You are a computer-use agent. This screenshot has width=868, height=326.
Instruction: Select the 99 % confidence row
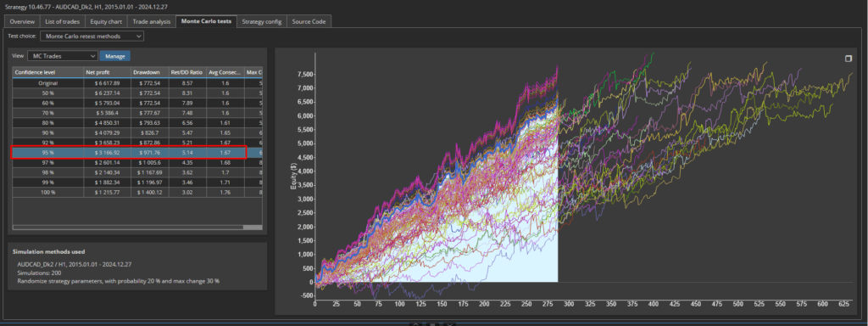click(x=137, y=182)
